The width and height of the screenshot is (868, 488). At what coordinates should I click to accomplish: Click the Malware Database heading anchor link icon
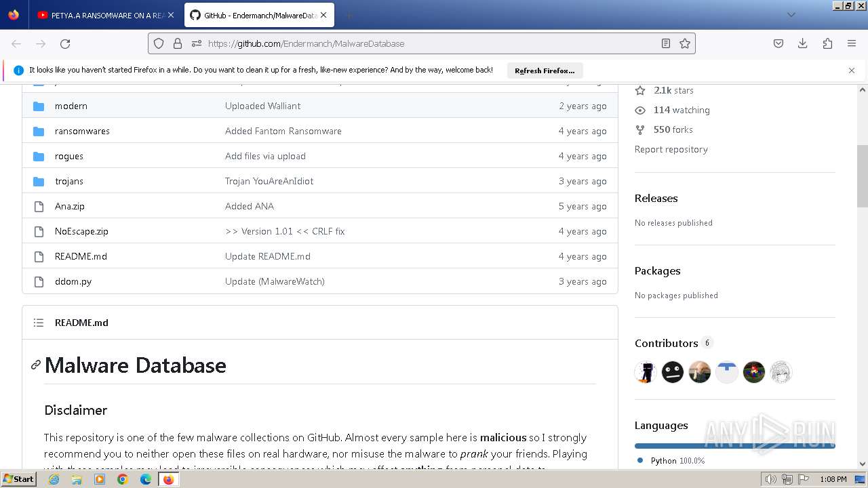pyautogui.click(x=36, y=365)
